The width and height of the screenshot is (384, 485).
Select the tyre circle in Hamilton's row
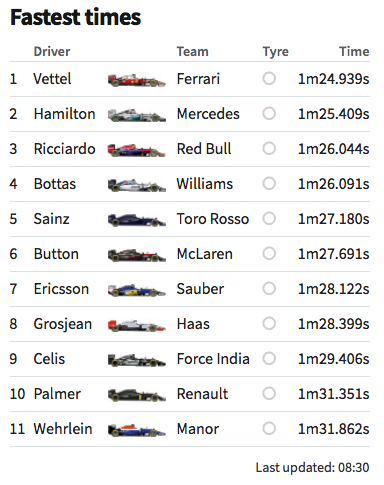269,114
